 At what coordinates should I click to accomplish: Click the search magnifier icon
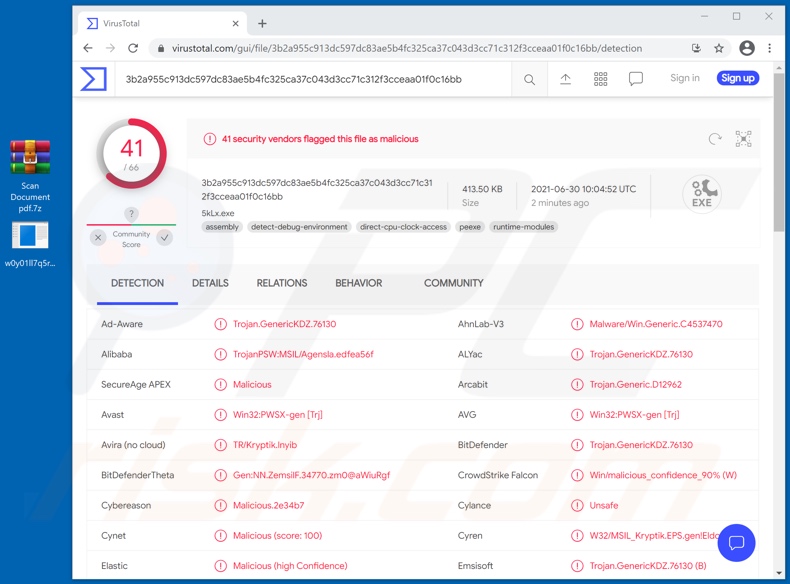pyautogui.click(x=529, y=80)
